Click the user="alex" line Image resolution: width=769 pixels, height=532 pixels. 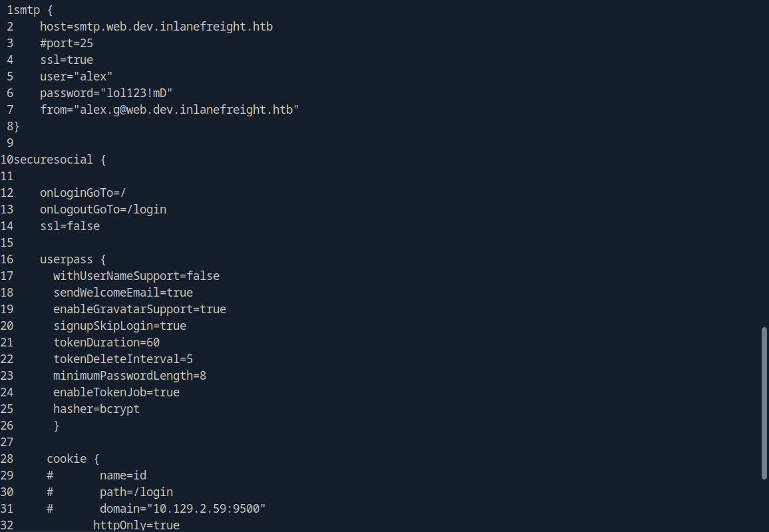76,76
